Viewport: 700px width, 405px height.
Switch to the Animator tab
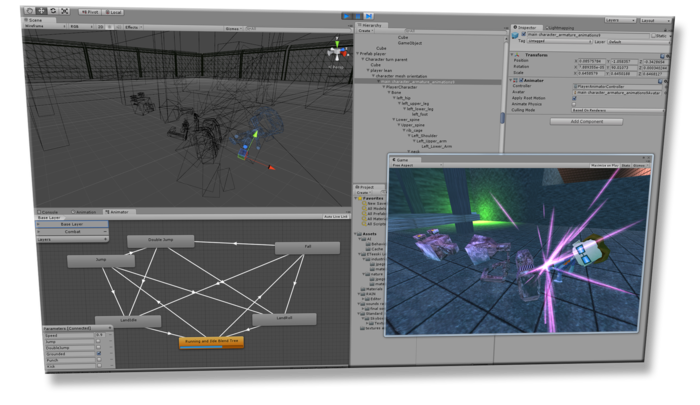(x=117, y=212)
